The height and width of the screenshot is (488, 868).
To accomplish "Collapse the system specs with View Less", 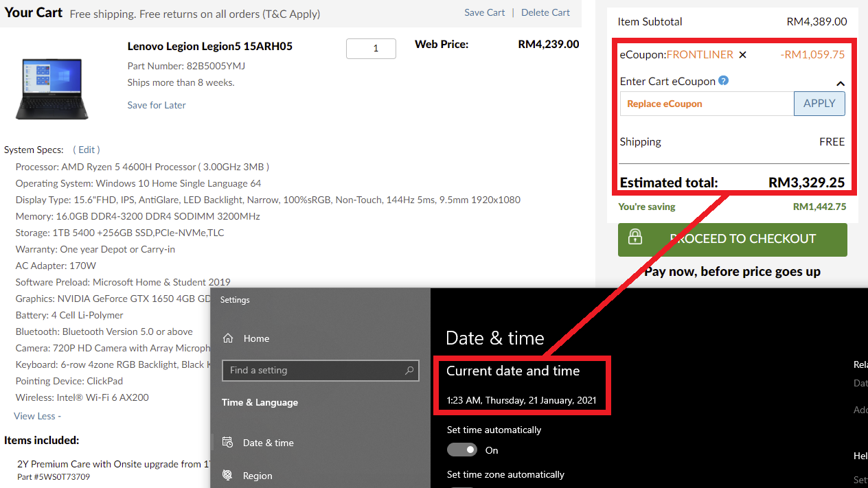I will (x=37, y=416).
